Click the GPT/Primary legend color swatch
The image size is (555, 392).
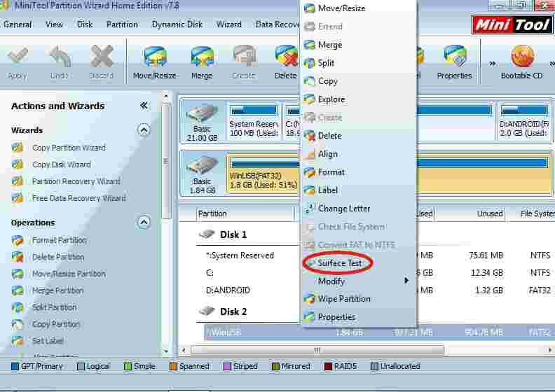tap(15, 367)
